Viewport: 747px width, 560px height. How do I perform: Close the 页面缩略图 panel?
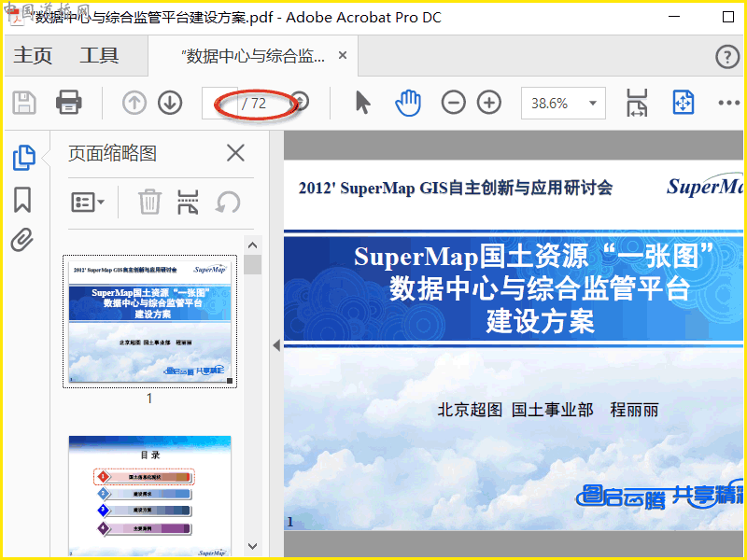coord(235,153)
